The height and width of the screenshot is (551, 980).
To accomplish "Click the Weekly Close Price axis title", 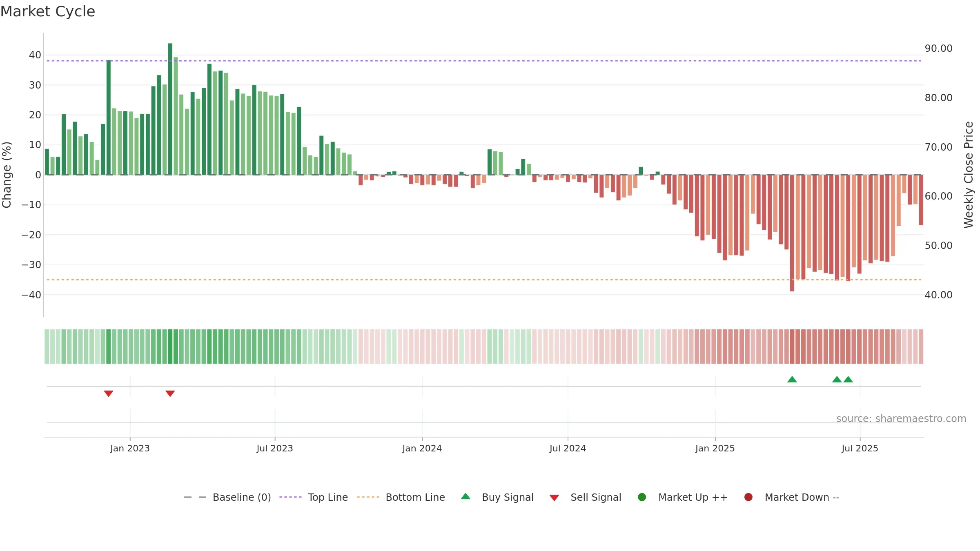I will tap(969, 175).
